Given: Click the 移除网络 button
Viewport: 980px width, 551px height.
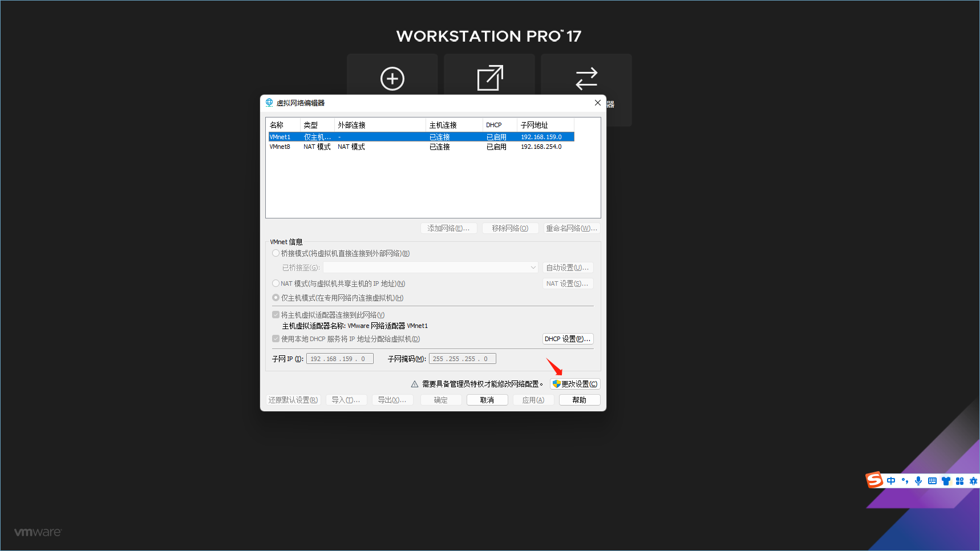Looking at the screenshot, I should [x=510, y=228].
